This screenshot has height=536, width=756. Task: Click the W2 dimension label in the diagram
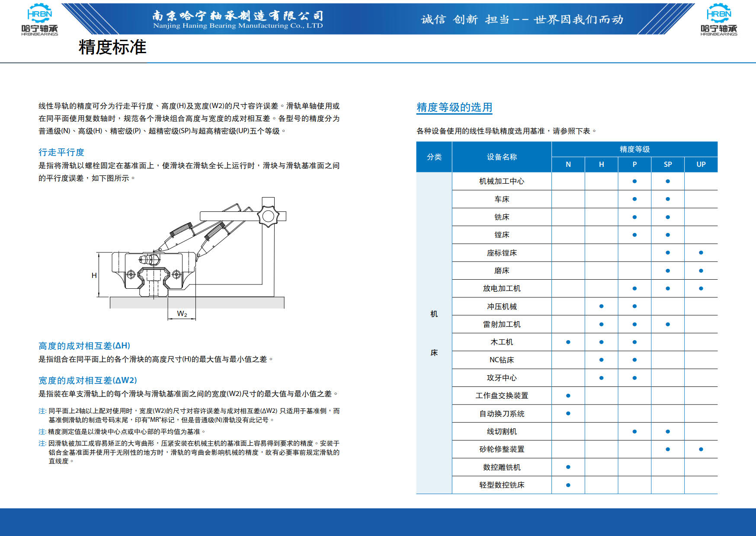(182, 314)
